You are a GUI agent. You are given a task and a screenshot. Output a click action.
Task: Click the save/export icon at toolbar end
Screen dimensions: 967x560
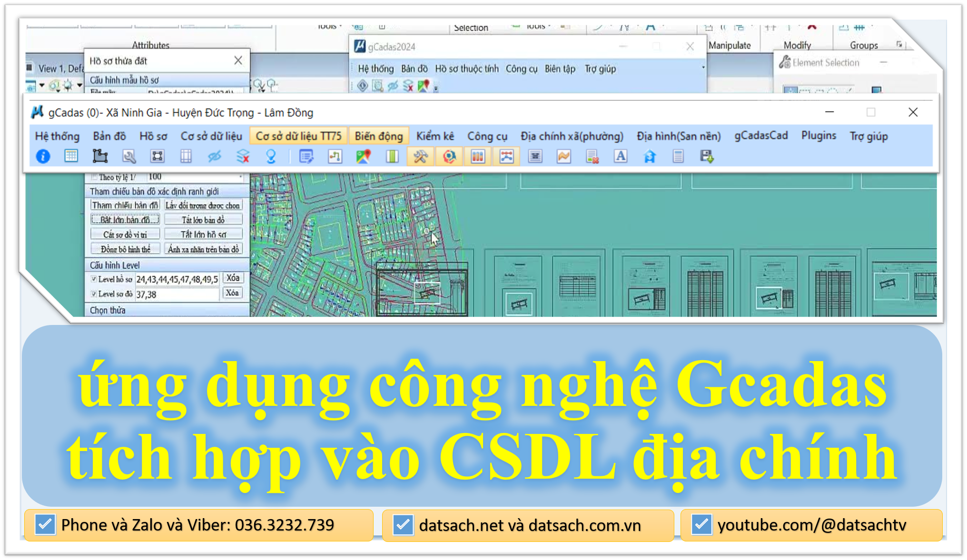pyautogui.click(x=707, y=156)
